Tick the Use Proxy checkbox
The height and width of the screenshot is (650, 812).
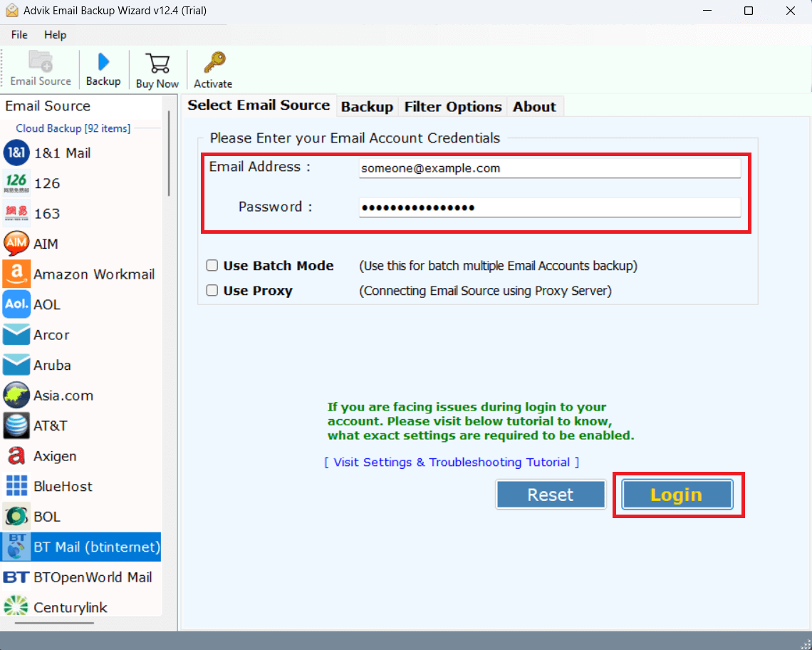(x=212, y=290)
